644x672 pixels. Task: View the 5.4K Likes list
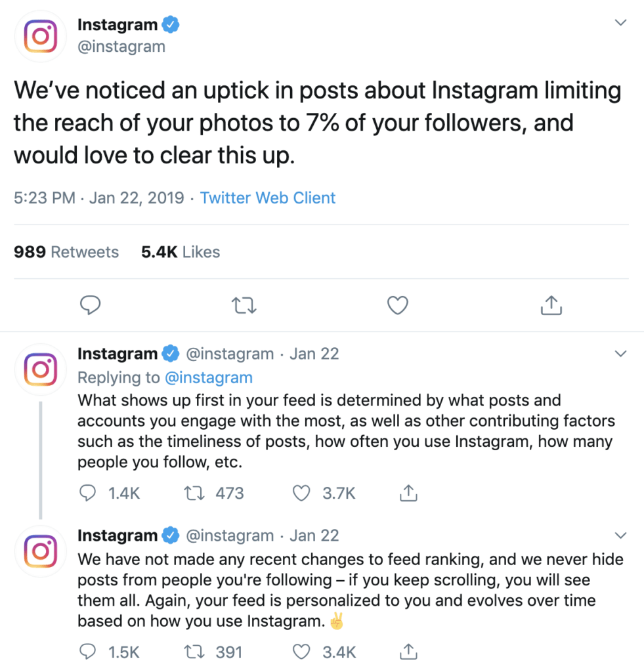point(181,252)
